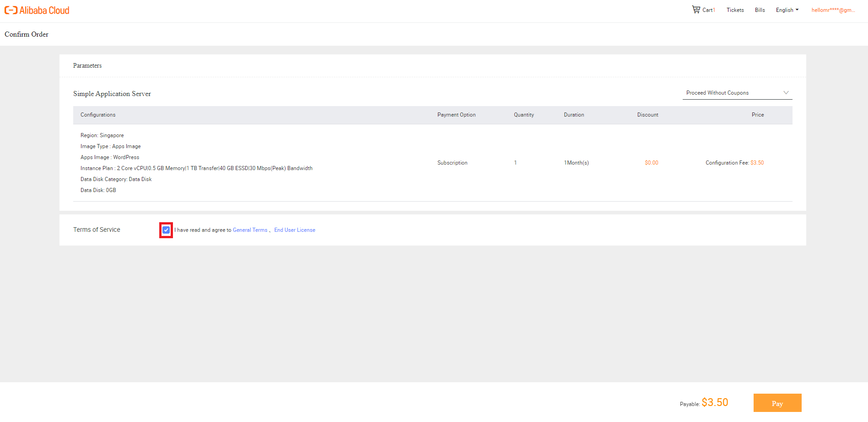868x422 pixels.
Task: Click the Payable $3.50 total amount
Action: 704,402
